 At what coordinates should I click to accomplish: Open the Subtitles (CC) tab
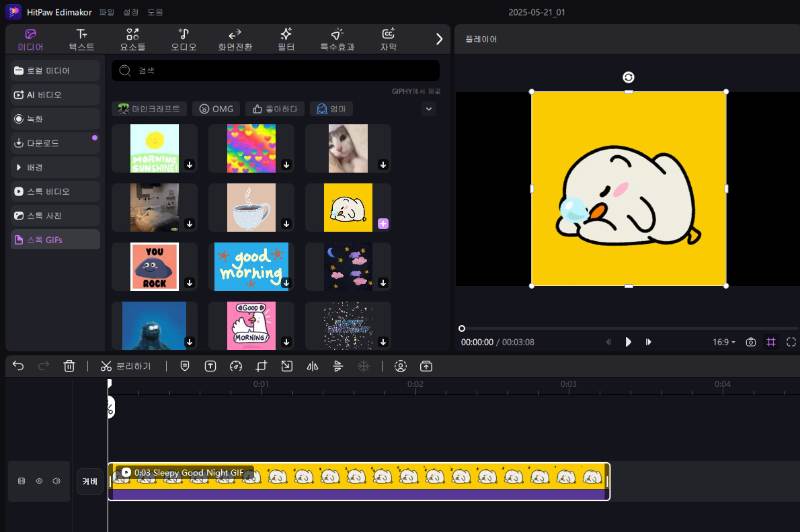[x=388, y=40]
